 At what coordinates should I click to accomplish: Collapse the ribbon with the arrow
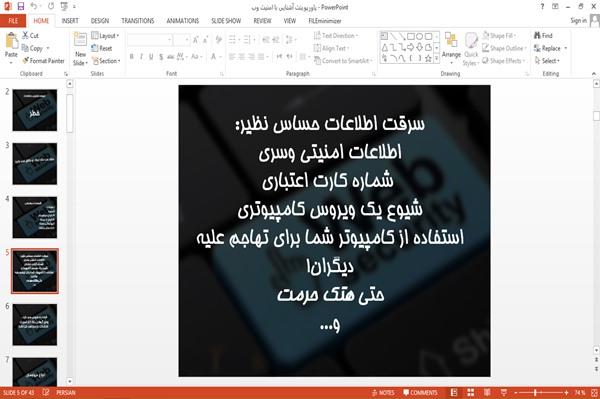click(x=594, y=73)
